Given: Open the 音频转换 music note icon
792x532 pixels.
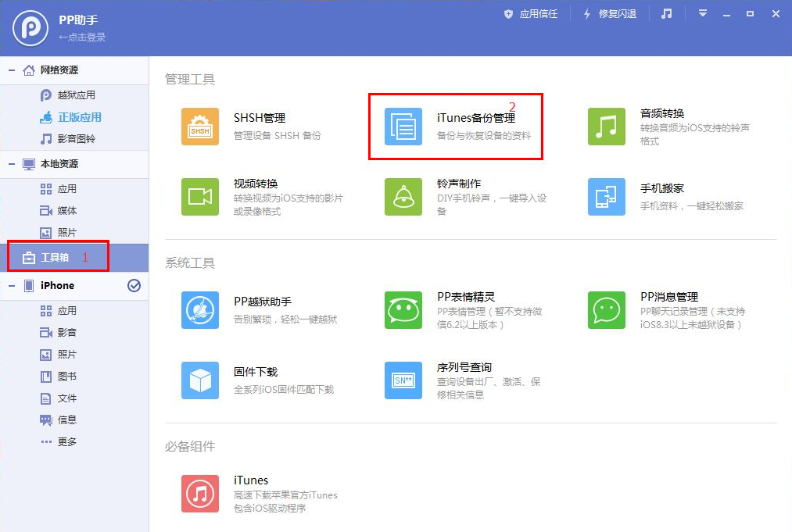Looking at the screenshot, I should tap(606, 127).
